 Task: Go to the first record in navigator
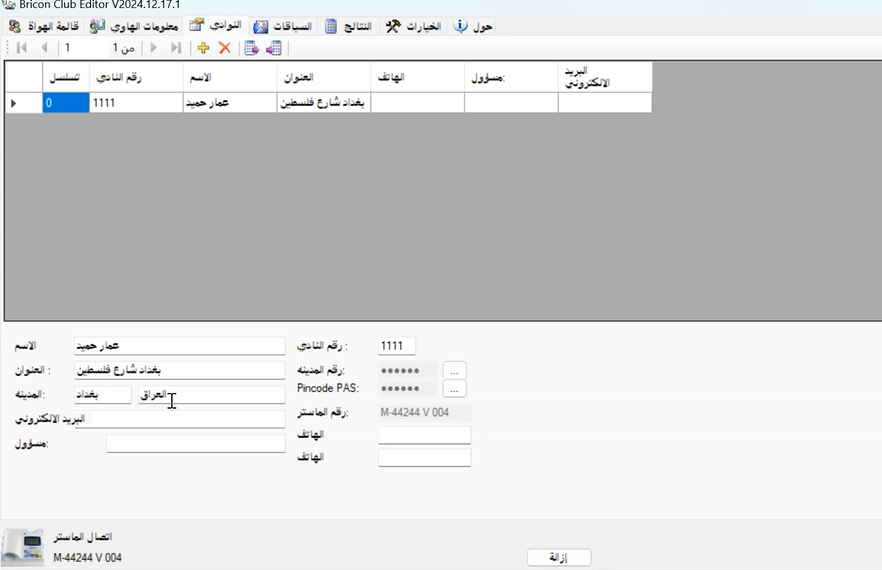[22, 48]
